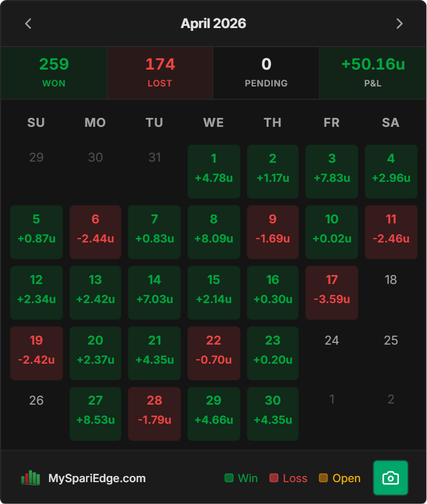Select the 0 Pending summary tile

[266, 73]
